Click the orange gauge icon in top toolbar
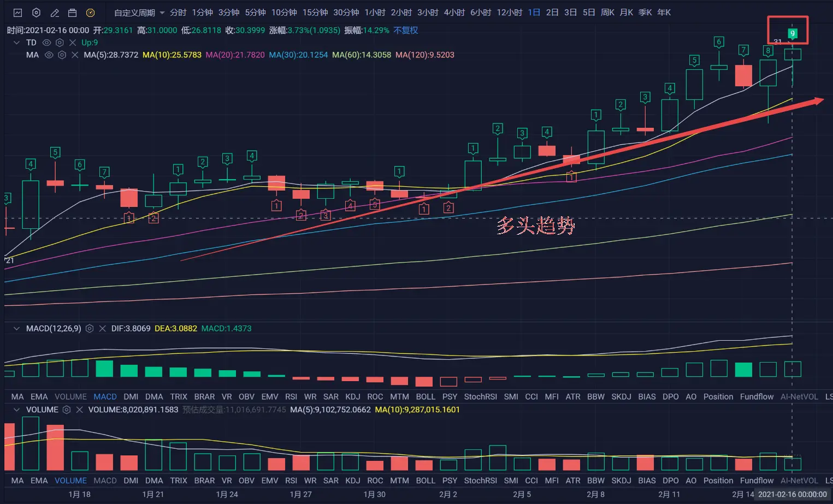Screen dimensions: 833x504 click(x=91, y=13)
